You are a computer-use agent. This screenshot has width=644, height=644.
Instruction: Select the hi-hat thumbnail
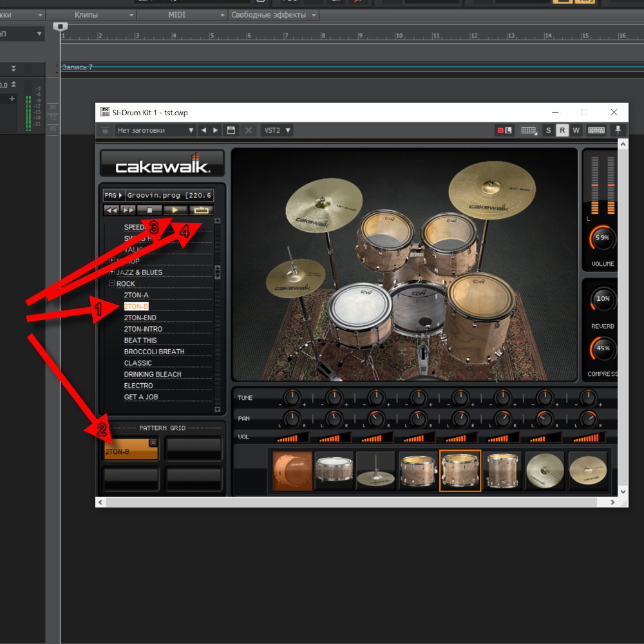376,471
